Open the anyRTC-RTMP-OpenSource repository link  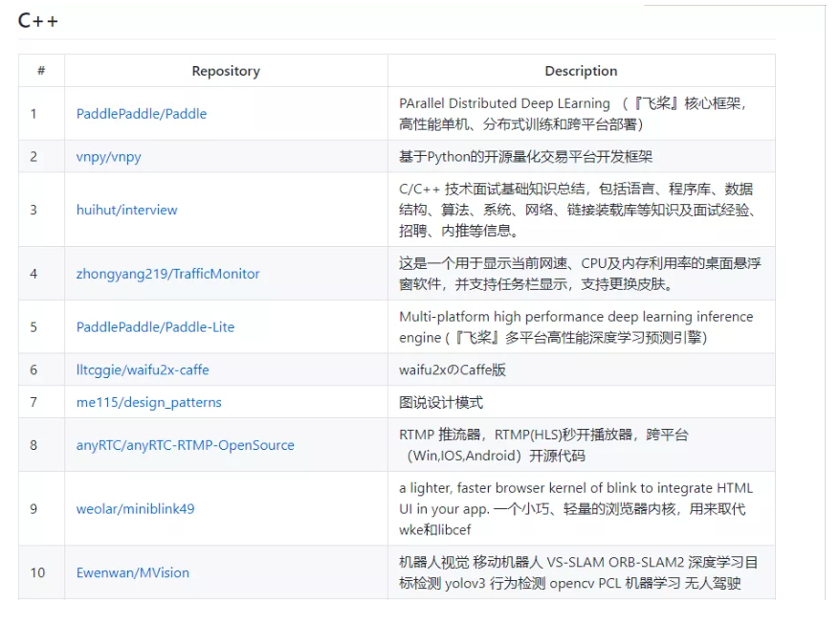pos(185,445)
